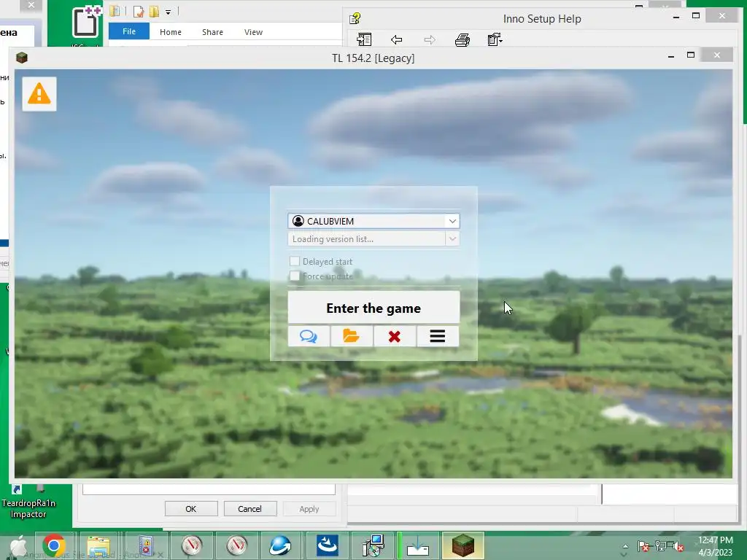
Task: Open second compass-gauge taskbar app
Action: click(x=237, y=545)
